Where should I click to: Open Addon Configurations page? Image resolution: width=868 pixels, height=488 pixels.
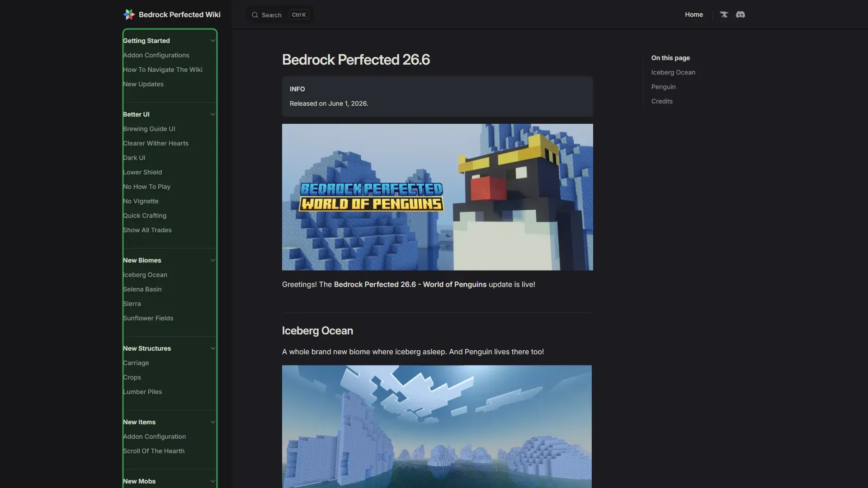pyautogui.click(x=156, y=55)
